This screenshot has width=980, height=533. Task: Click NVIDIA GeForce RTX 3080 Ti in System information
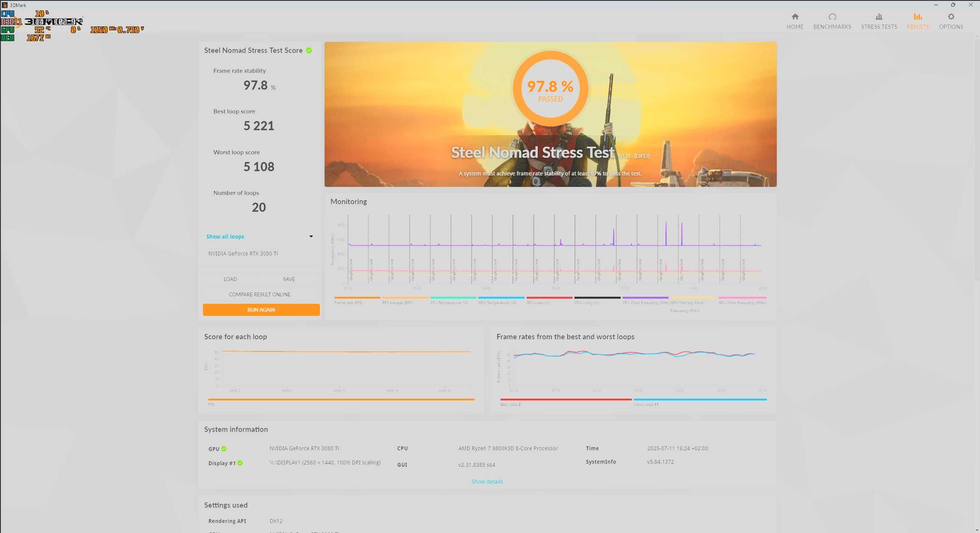[304, 448]
